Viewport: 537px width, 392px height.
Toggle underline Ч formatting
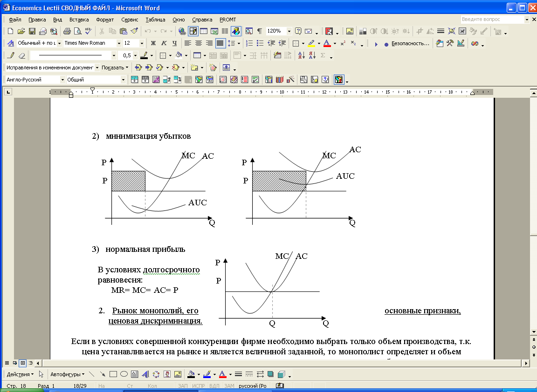(175, 43)
